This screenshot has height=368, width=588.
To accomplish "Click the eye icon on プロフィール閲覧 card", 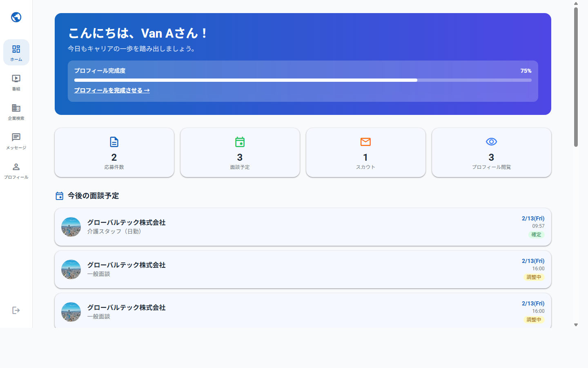I will [x=491, y=142].
